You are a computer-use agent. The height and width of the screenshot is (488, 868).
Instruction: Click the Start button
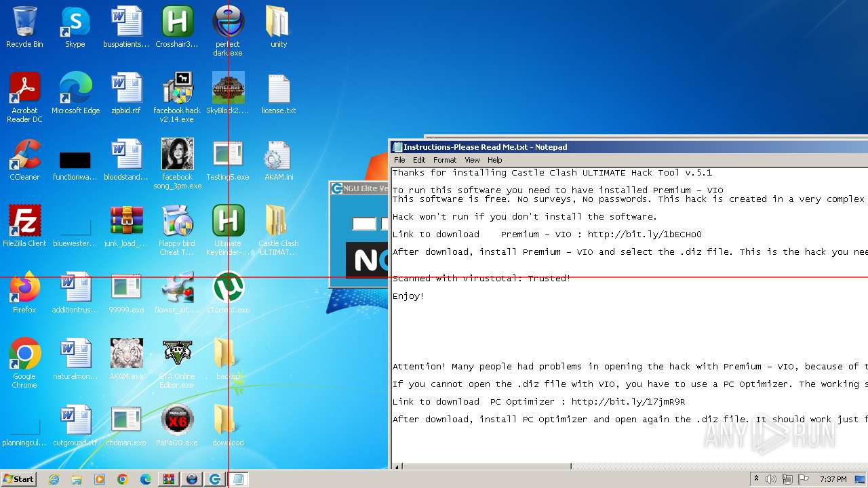pos(19,479)
